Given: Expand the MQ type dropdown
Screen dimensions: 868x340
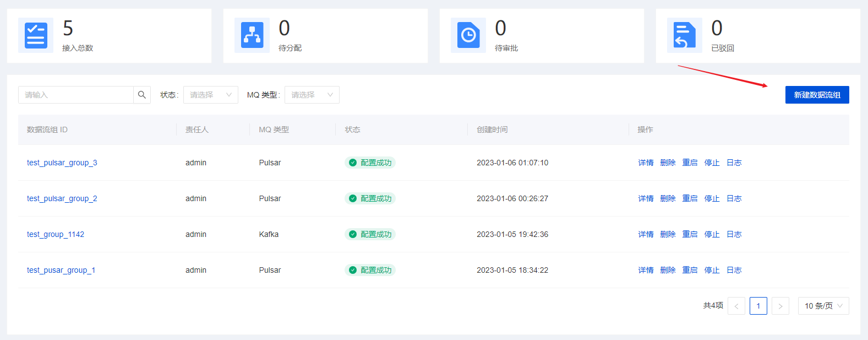Looking at the screenshot, I should [312, 95].
